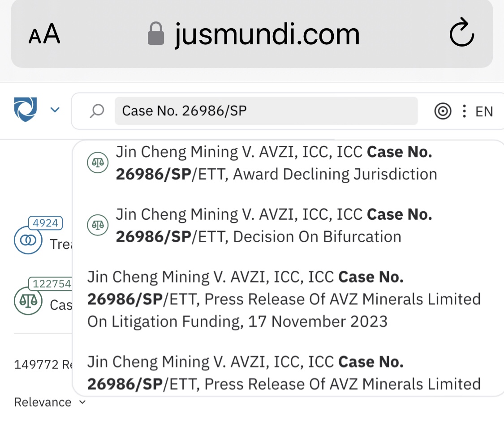Screen dimensions: 504x427
Task: Click scales icon beside Decision On Bifurcation
Action: click(x=97, y=225)
